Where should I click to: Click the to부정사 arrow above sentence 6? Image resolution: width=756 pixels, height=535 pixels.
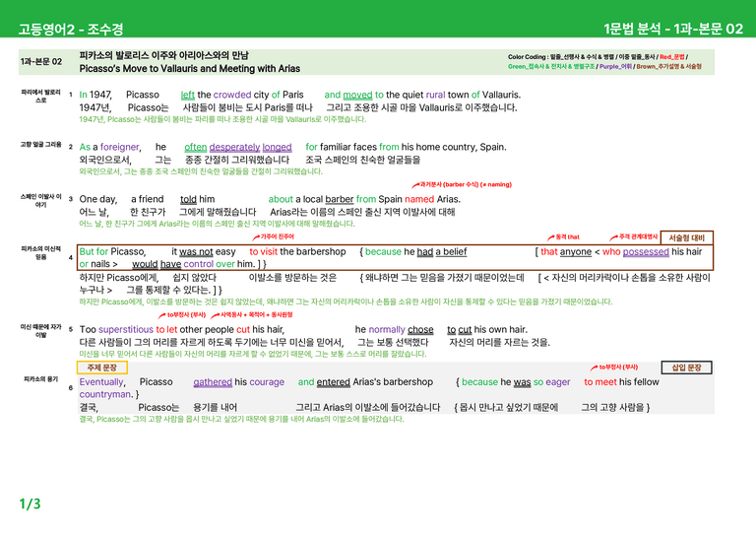(x=594, y=368)
